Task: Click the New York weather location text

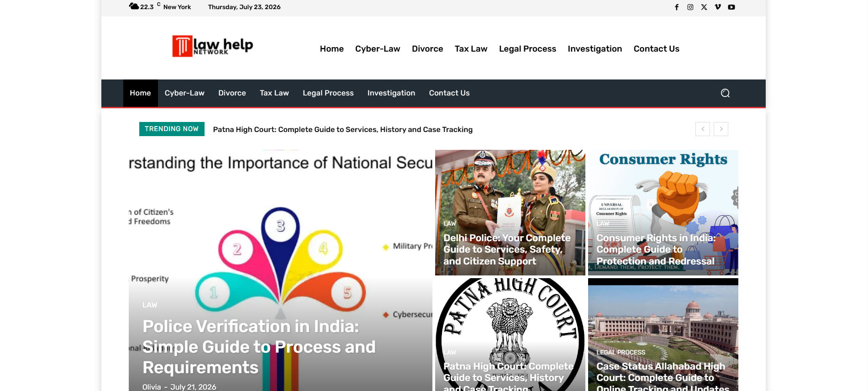Action: click(x=177, y=7)
